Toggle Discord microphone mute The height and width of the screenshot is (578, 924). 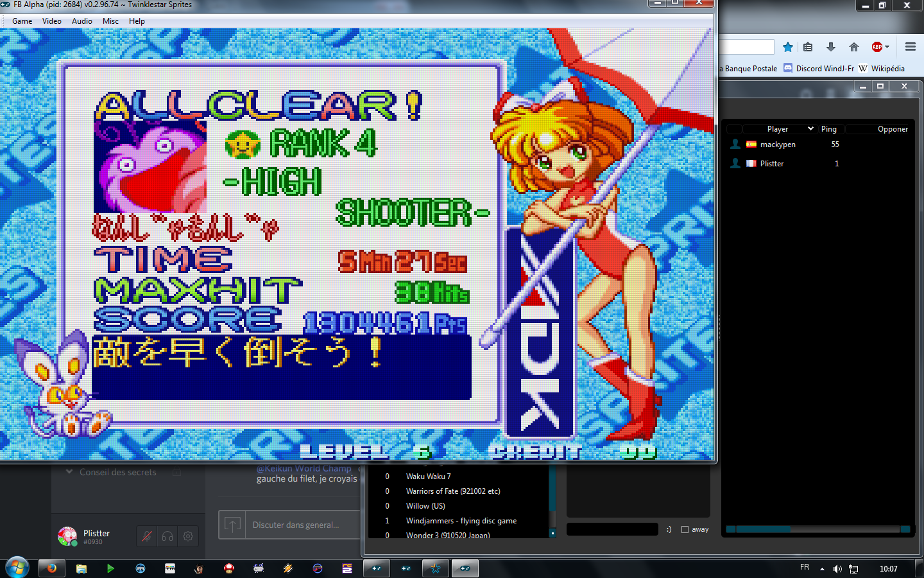click(147, 536)
